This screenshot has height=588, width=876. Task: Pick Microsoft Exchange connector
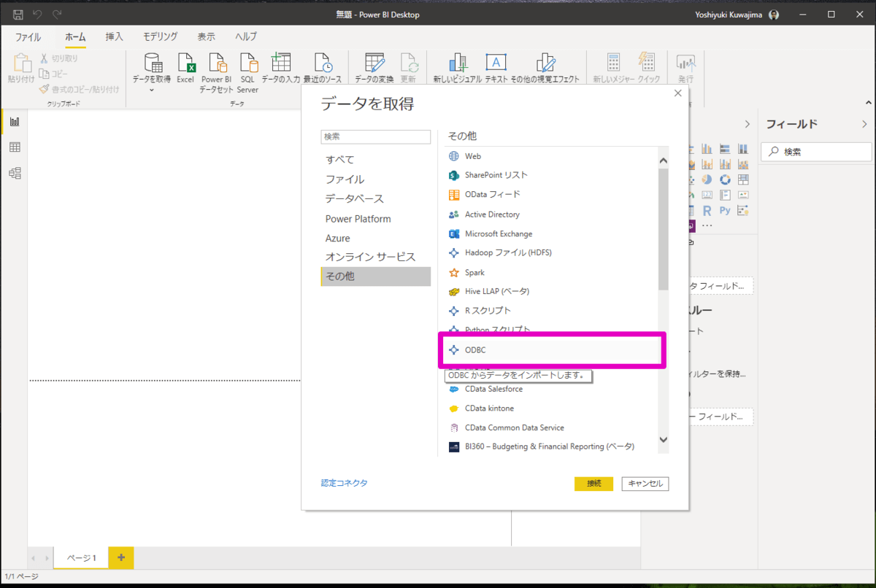coord(498,234)
